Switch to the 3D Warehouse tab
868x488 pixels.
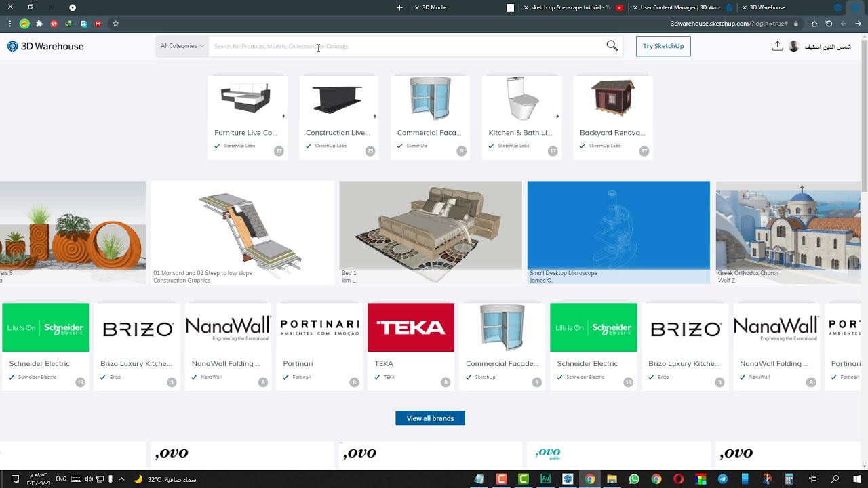coord(790,7)
